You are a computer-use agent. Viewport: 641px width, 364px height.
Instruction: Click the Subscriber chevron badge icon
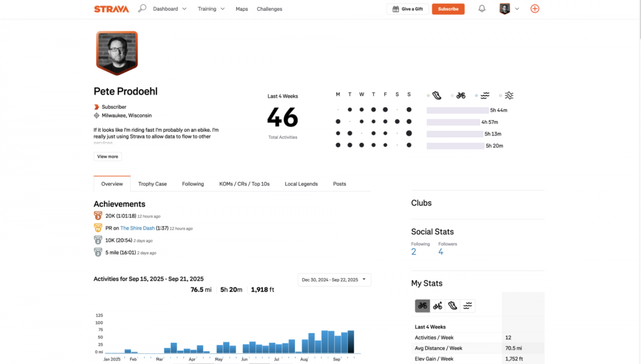(97, 107)
